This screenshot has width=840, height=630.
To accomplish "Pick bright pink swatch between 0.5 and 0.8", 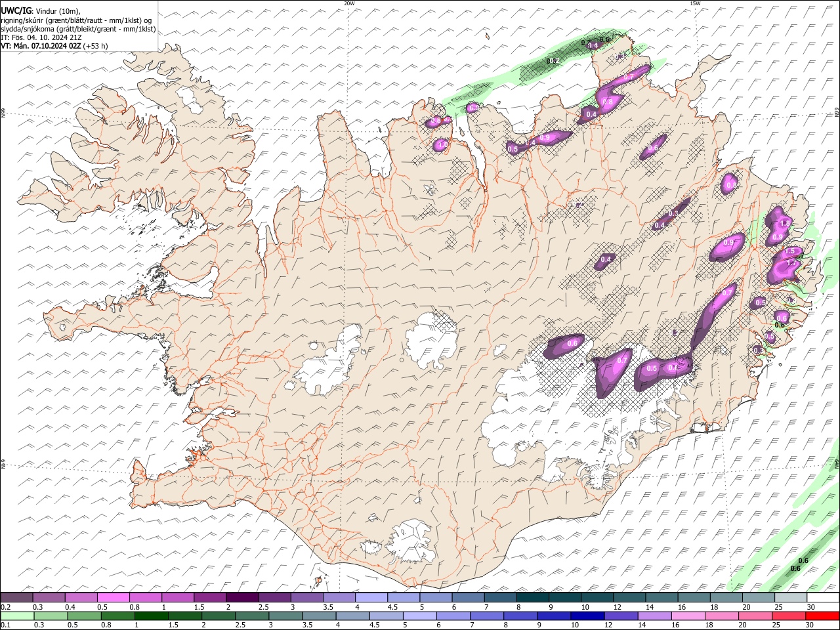I will [x=113, y=598].
